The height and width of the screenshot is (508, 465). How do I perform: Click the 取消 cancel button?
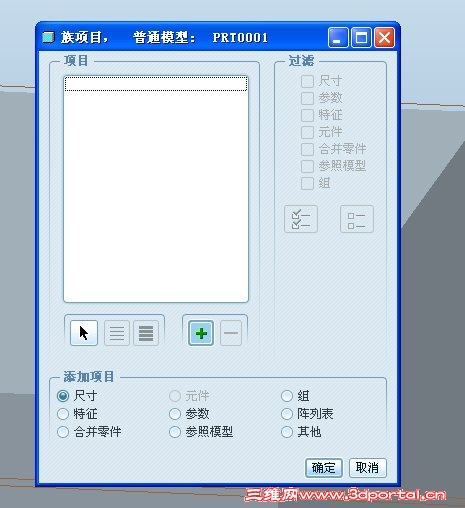tap(368, 468)
